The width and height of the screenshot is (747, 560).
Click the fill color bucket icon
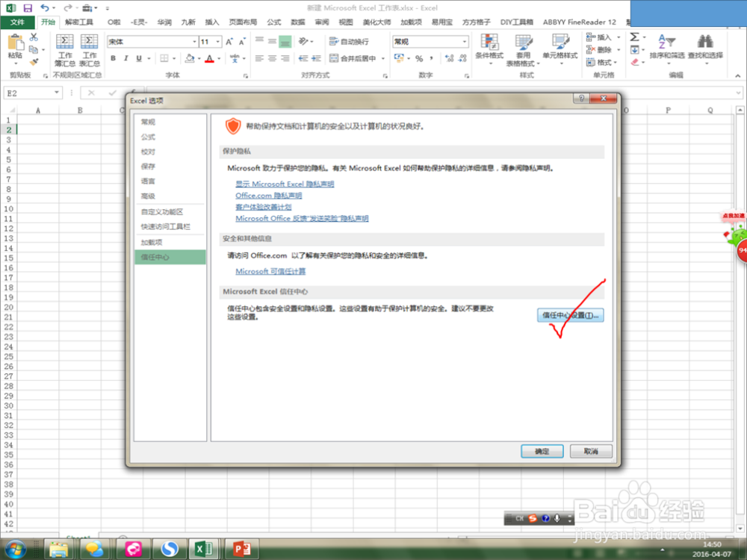pos(190,58)
